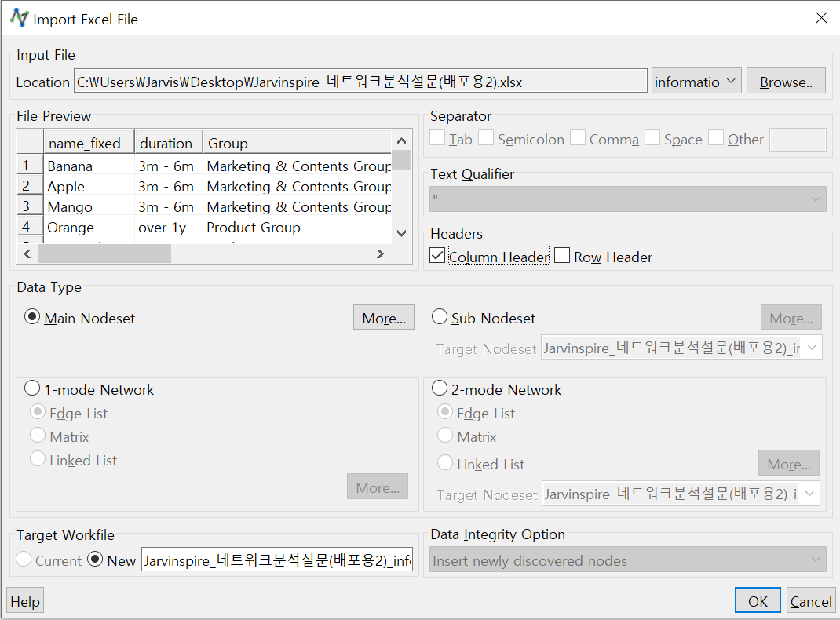Select row header 2 in the preview

[x=30, y=186]
